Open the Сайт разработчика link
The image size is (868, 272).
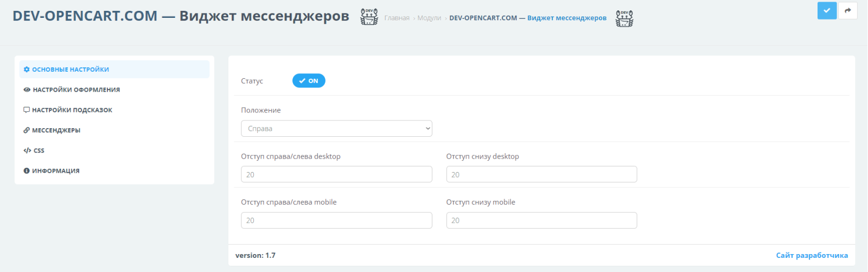(812, 255)
